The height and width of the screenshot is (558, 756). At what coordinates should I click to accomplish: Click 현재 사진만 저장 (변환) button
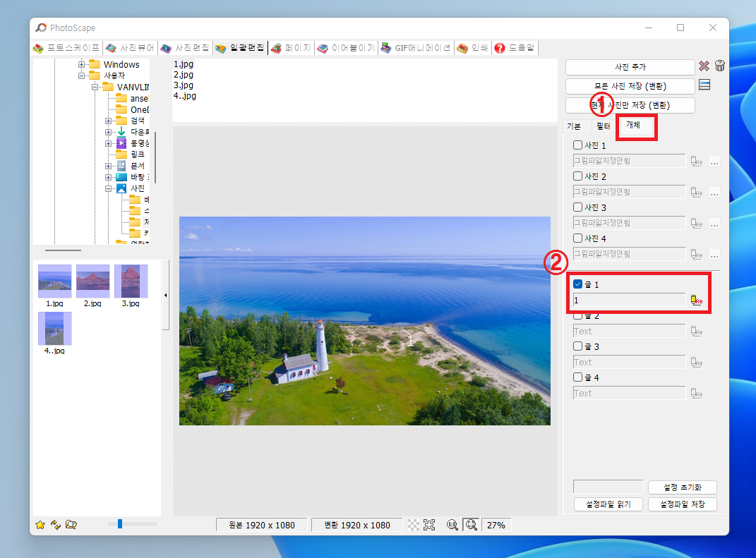pyautogui.click(x=630, y=105)
